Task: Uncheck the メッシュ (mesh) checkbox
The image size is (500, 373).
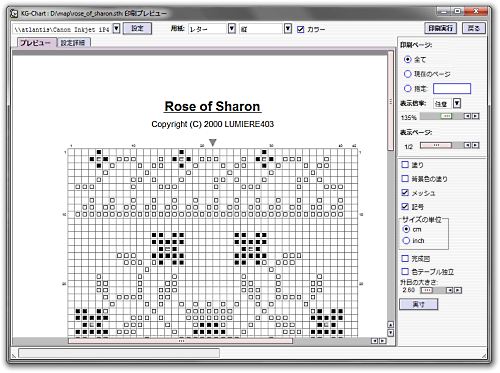Action: click(405, 193)
